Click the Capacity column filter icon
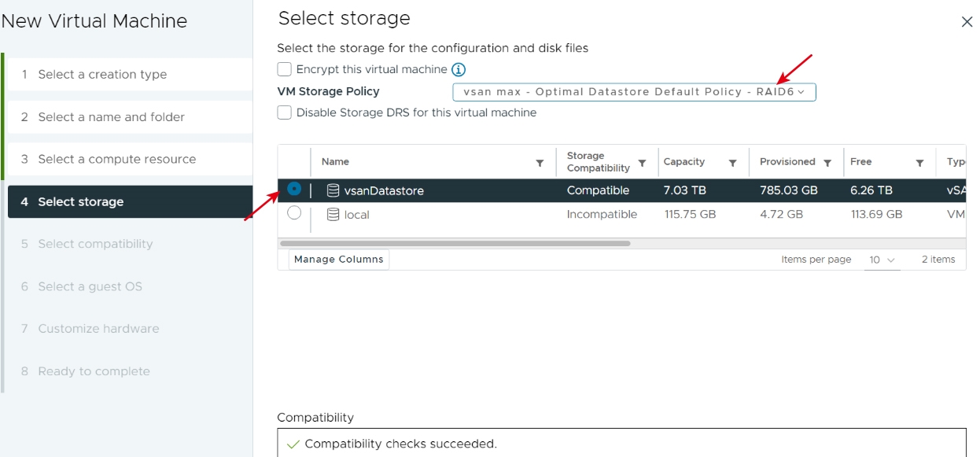This screenshot has height=457, width=980. click(732, 163)
